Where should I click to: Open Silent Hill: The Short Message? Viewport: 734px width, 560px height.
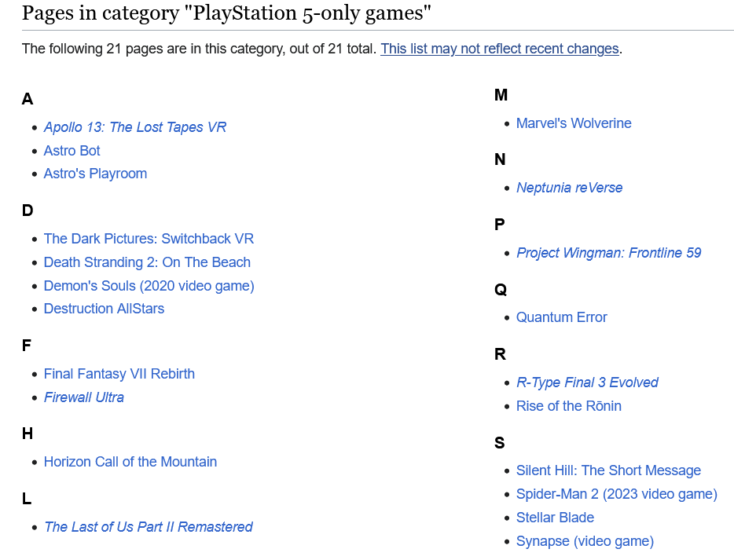coord(608,470)
